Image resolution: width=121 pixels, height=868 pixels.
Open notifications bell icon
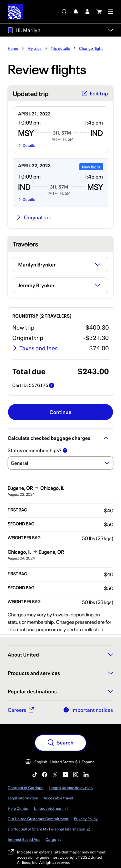click(76, 12)
